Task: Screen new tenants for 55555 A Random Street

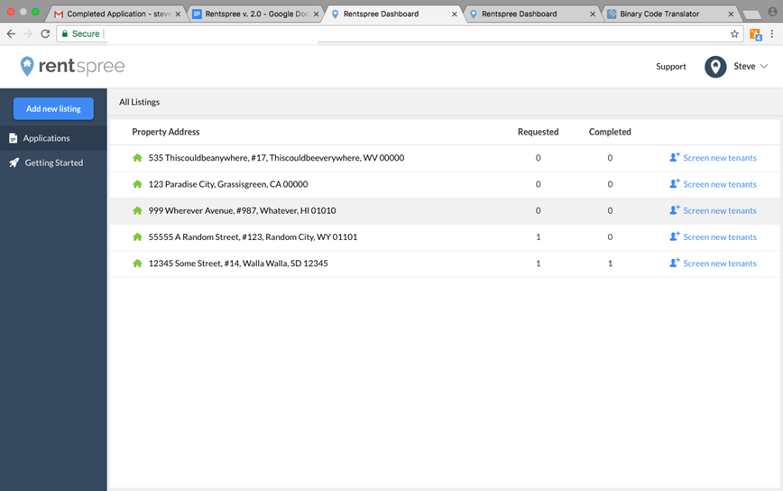Action: tap(713, 237)
